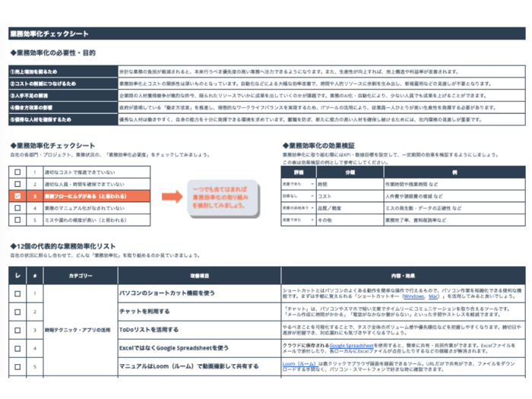Tick the checkbox for checklist item 5
Viewport: 532px width, 399px height.
[x=17, y=220]
